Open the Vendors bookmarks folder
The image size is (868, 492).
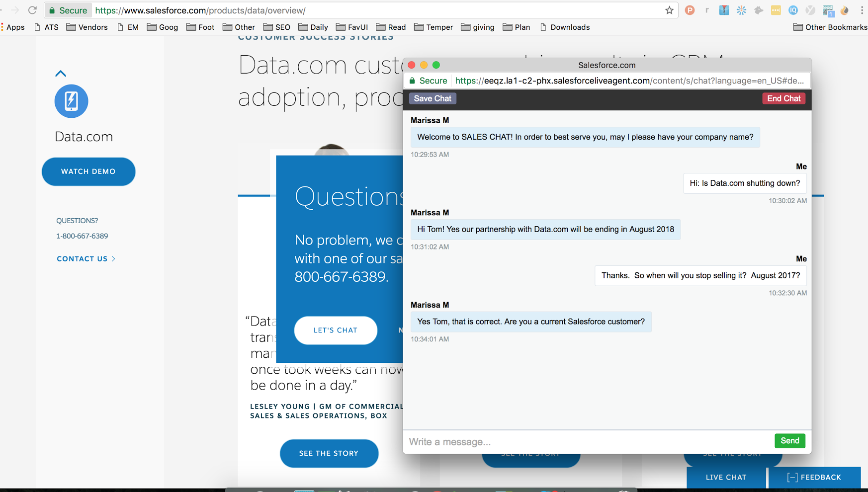(x=87, y=27)
